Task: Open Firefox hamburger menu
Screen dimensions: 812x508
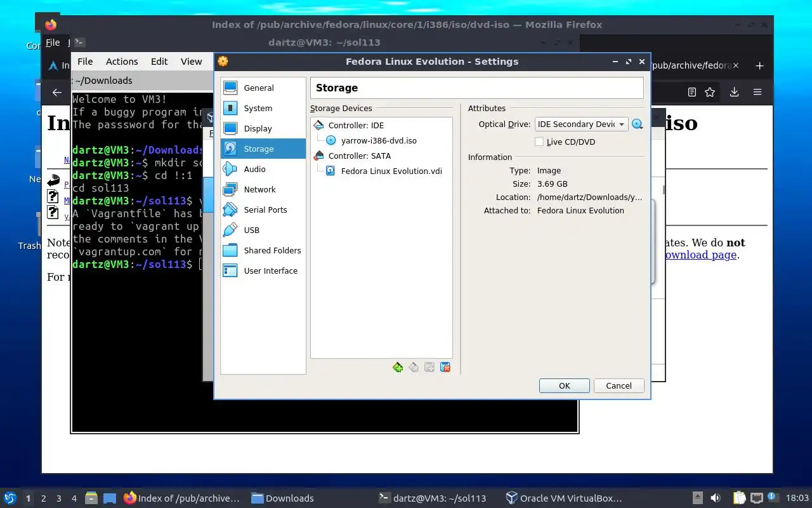Action: [757, 92]
